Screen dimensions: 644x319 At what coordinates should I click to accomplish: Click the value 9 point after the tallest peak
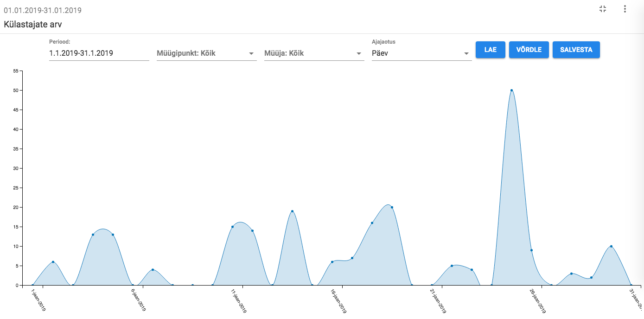[x=531, y=250]
